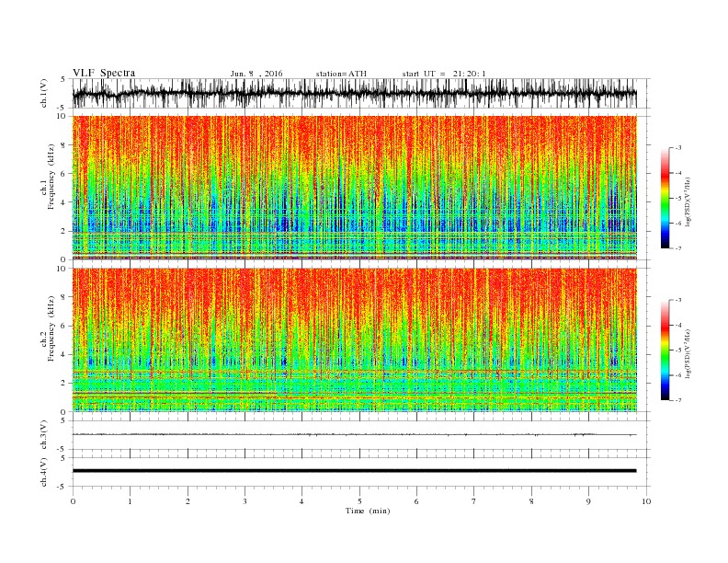Click the "VLF Spectra" plot title
The width and height of the screenshot is (728, 563).
104,73
